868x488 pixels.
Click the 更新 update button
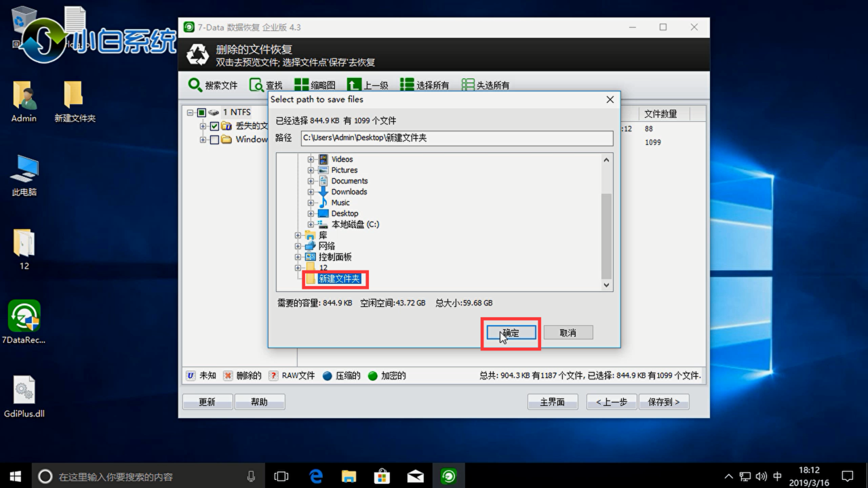point(208,402)
